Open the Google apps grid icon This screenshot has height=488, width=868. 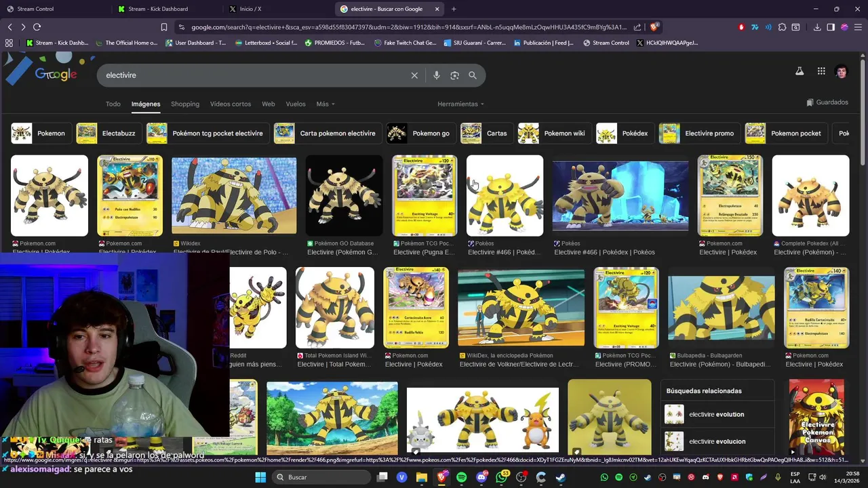click(821, 71)
